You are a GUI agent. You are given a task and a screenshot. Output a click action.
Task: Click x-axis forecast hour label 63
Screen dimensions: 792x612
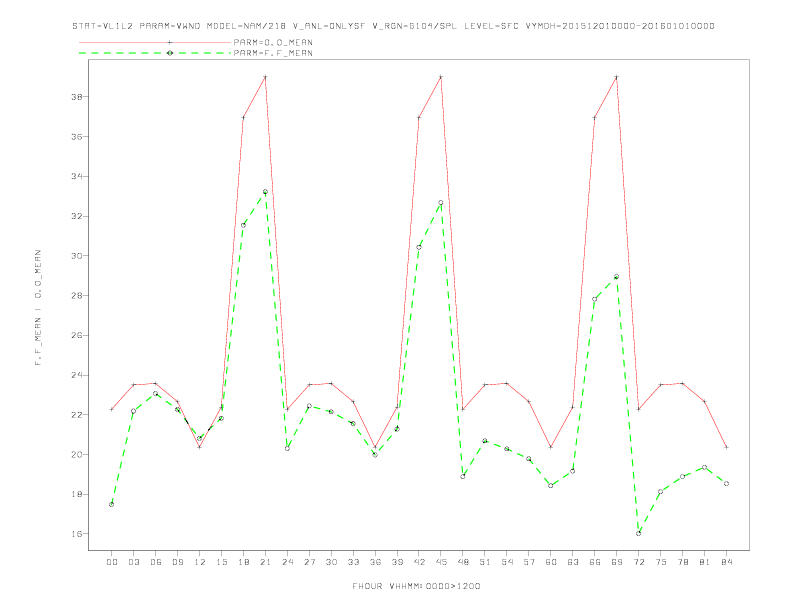click(573, 562)
